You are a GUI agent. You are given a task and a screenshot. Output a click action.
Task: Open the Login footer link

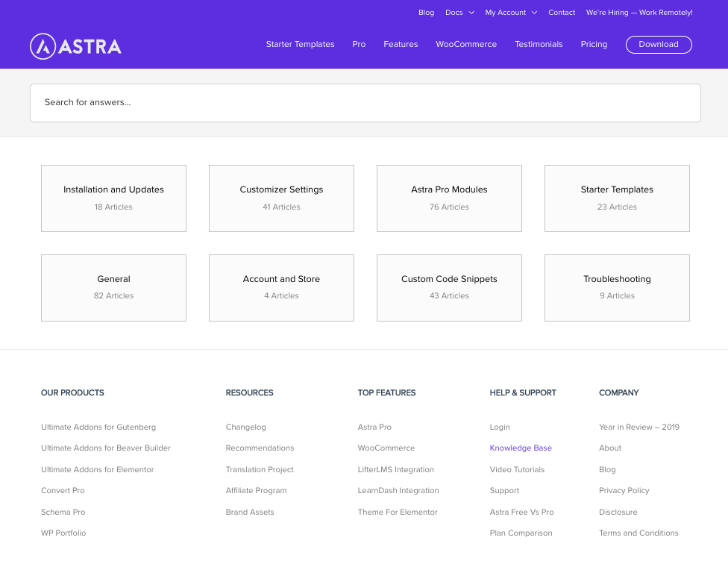click(500, 427)
